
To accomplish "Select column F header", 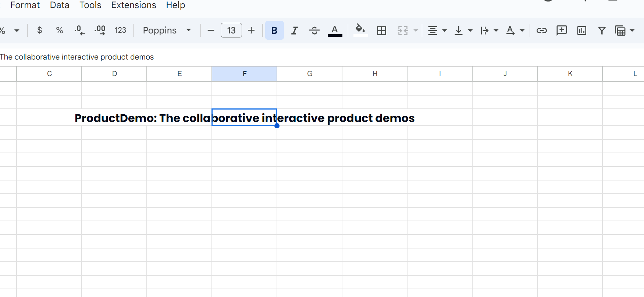I will pos(245,74).
